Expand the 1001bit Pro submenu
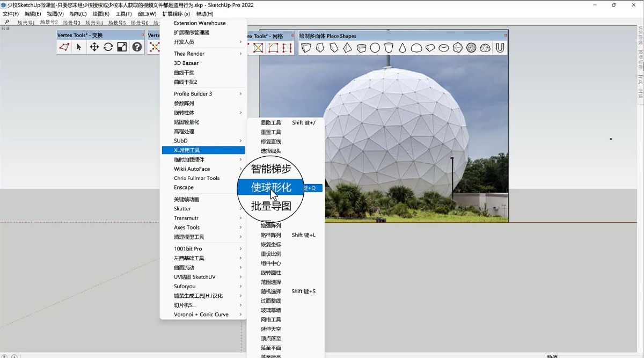The height and width of the screenshot is (358, 644). point(203,249)
